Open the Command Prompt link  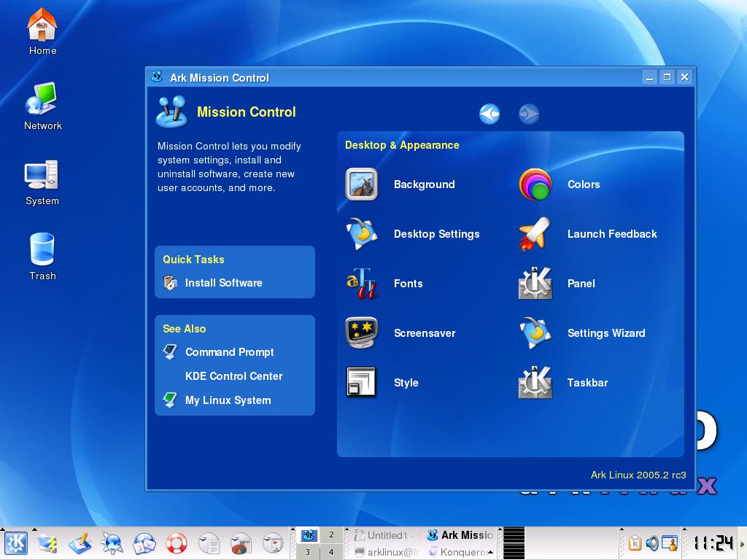coord(229,352)
